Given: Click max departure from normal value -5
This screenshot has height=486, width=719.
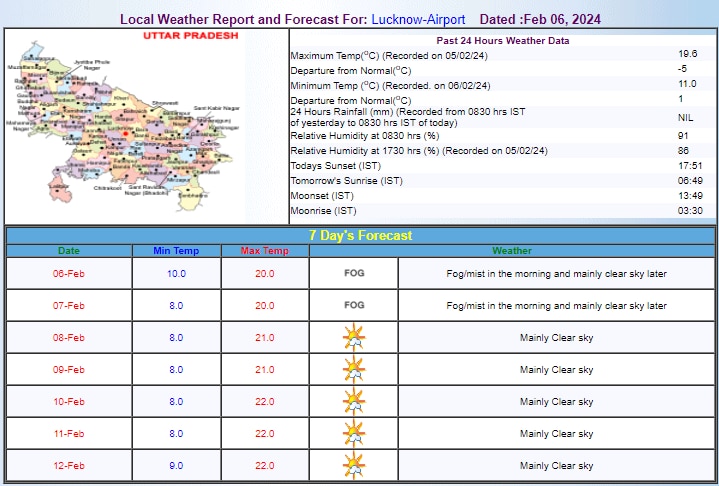Looking at the screenshot, I should 682,69.
